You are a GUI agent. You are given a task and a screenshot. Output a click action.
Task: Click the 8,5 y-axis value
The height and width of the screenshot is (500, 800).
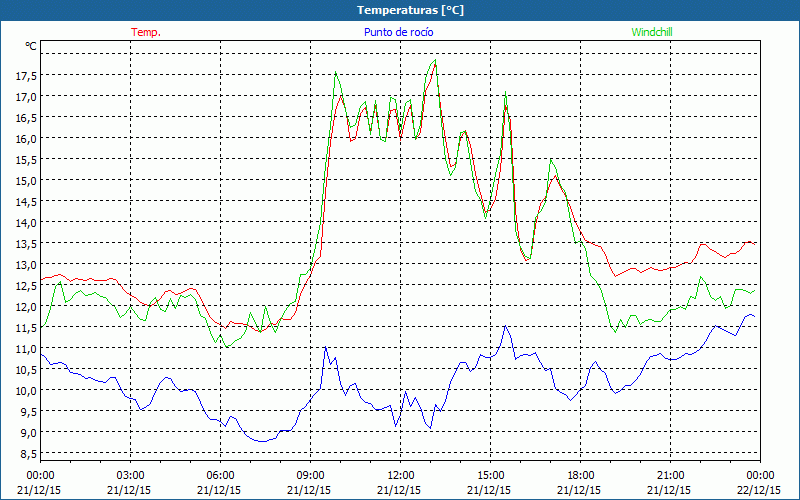pos(29,454)
